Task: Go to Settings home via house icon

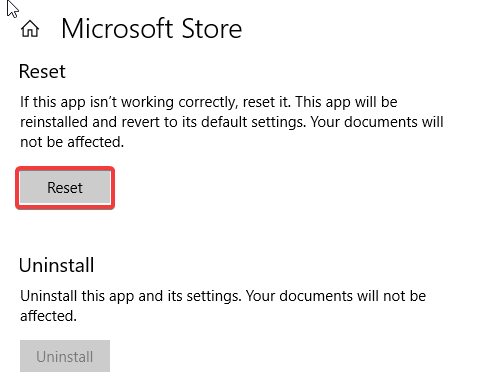Action: click(30, 29)
